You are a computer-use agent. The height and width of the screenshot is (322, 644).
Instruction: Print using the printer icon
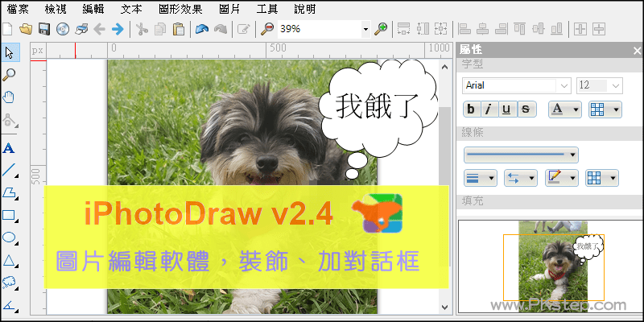tap(81, 29)
